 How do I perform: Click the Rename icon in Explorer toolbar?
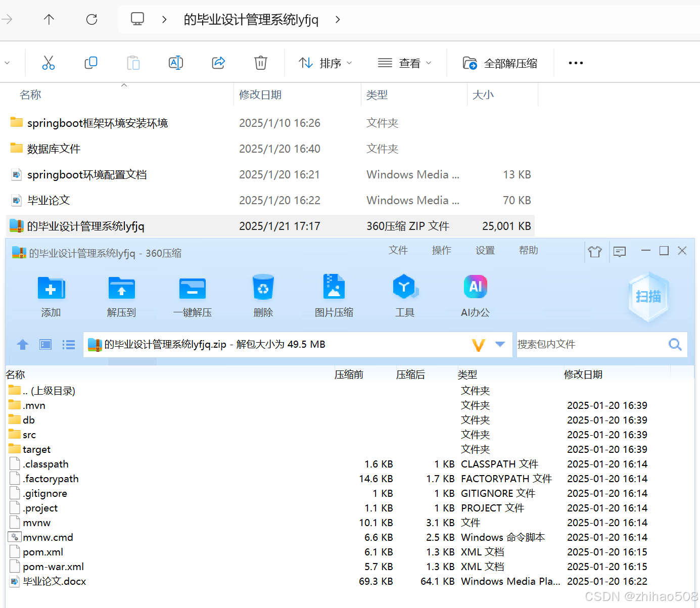(x=176, y=63)
